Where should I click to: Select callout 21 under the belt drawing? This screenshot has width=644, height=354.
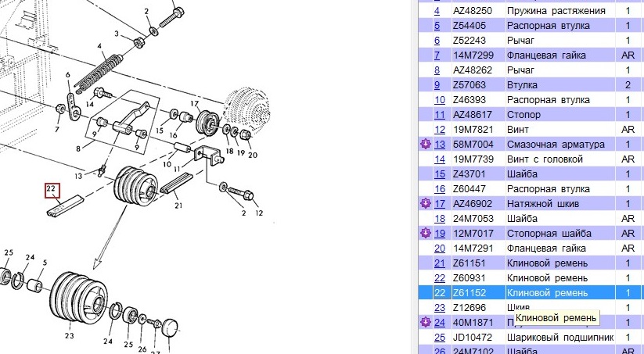tap(178, 206)
